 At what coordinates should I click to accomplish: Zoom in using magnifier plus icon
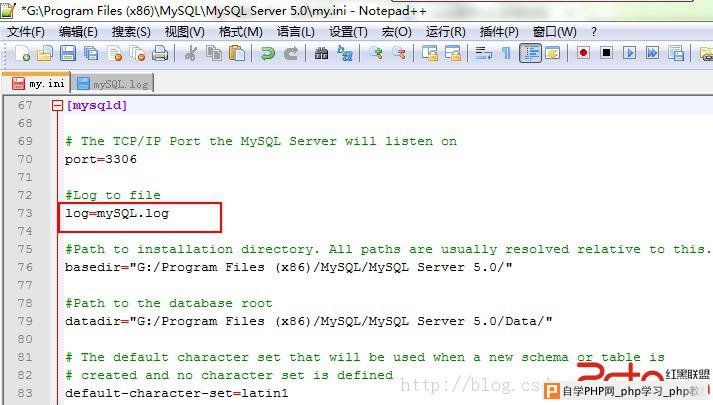[x=376, y=54]
